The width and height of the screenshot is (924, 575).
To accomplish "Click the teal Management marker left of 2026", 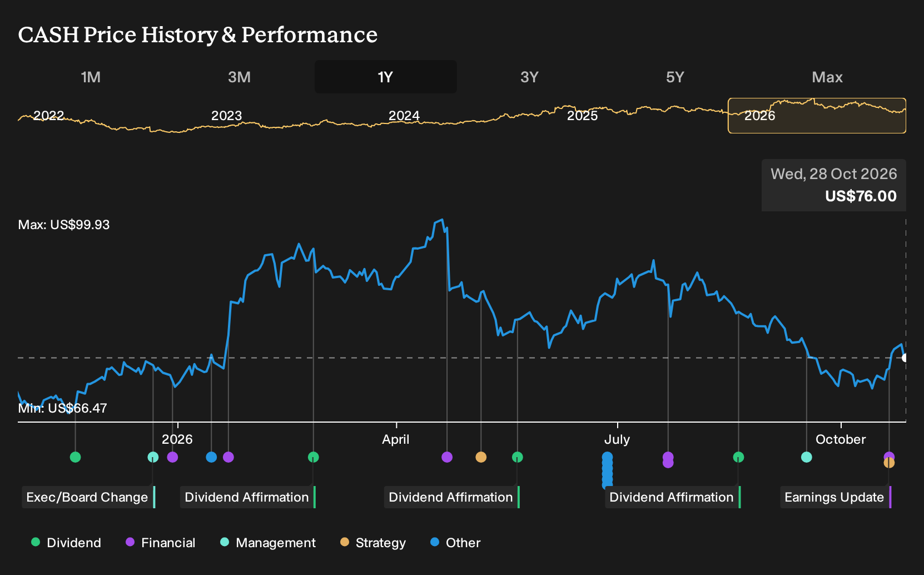I will [x=153, y=457].
